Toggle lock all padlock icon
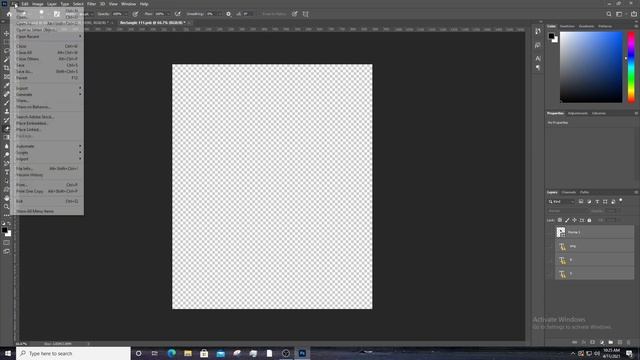 coord(589,220)
